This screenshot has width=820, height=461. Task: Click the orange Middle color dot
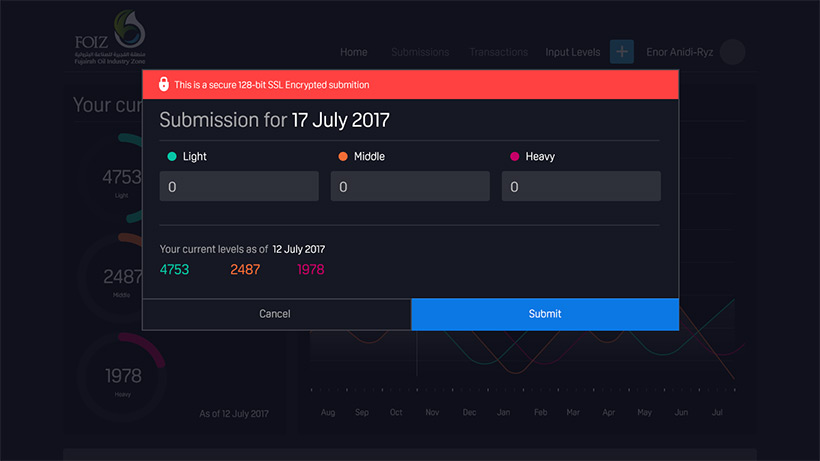[343, 156]
